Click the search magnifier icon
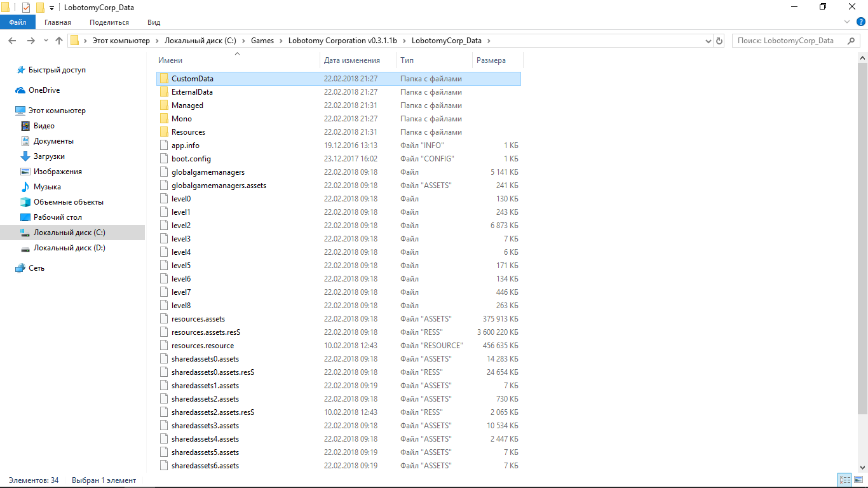The image size is (868, 488). tap(851, 41)
